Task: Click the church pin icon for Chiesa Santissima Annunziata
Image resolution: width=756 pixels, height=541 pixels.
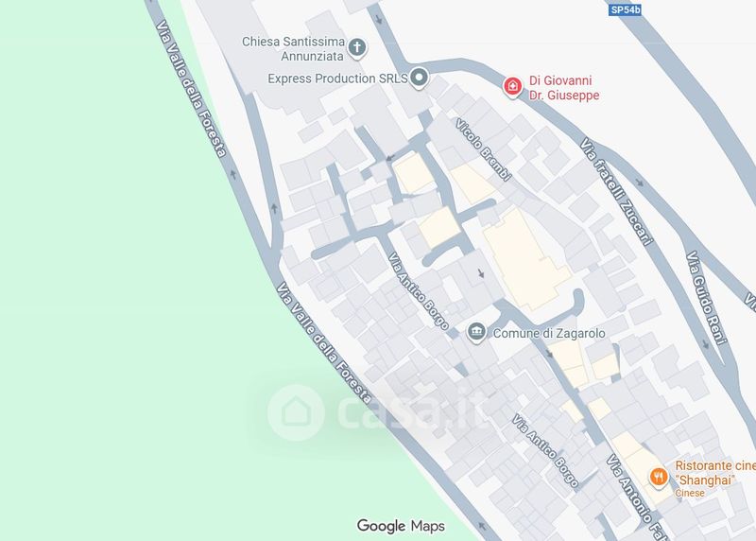Action: [357, 48]
